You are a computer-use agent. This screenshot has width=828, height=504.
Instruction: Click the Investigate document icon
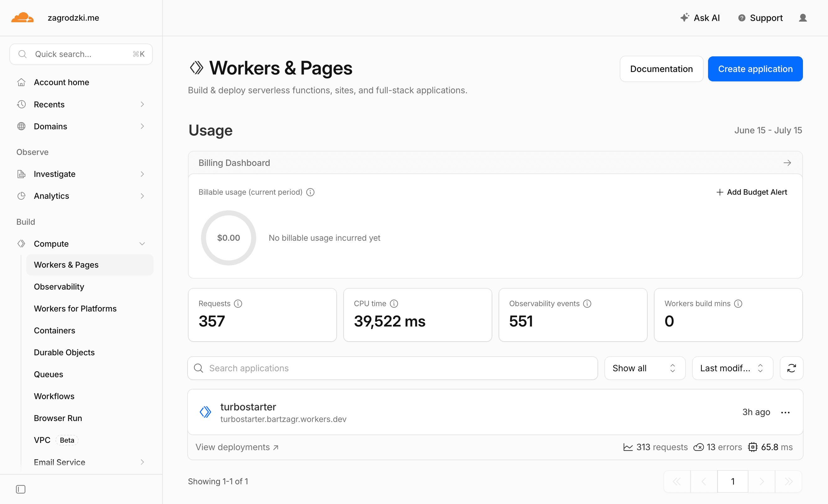pos(22,174)
